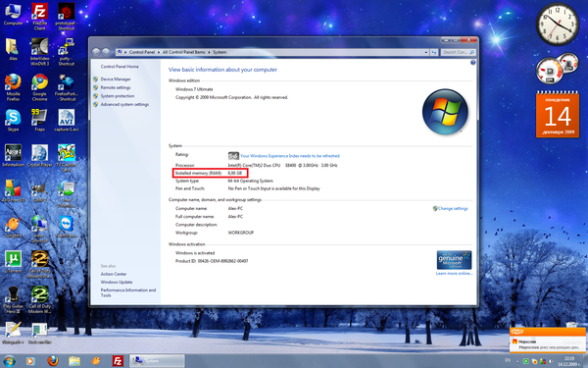This screenshot has height=368, width=588.
Task: Launch FileZilla Client from the desktop
Action: coord(40,16)
